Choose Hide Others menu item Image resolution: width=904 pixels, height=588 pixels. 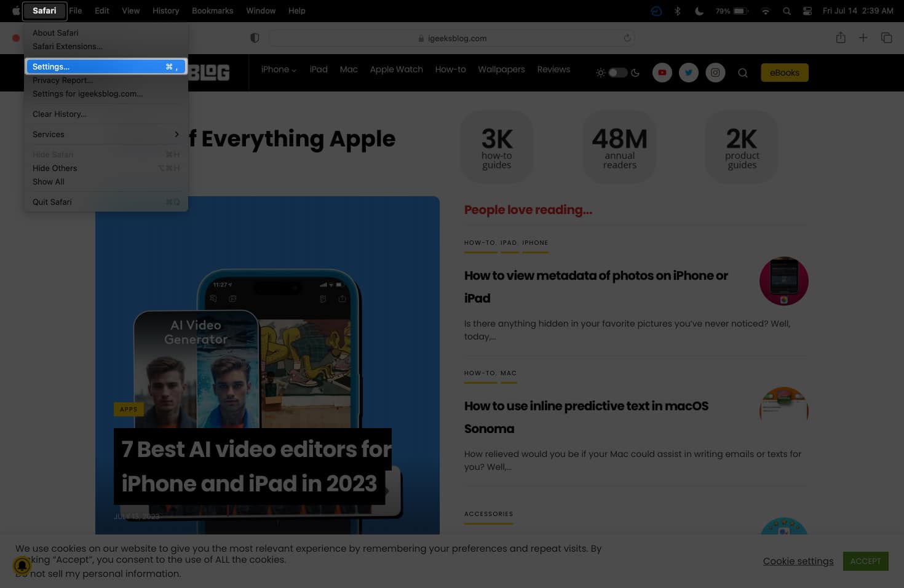[x=106, y=168]
